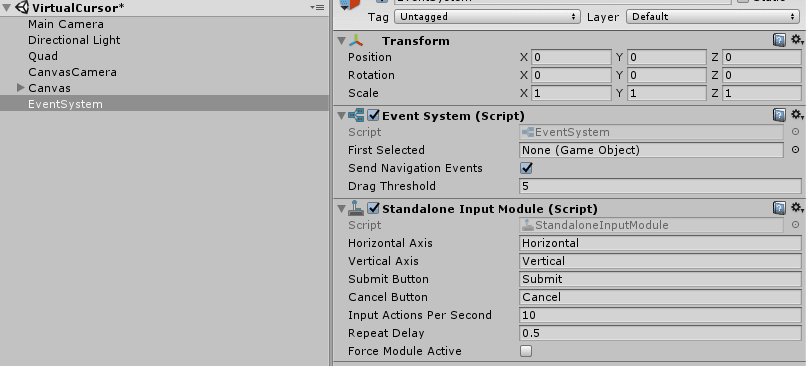
Task: Click Scale Y field
Action: 666,93
